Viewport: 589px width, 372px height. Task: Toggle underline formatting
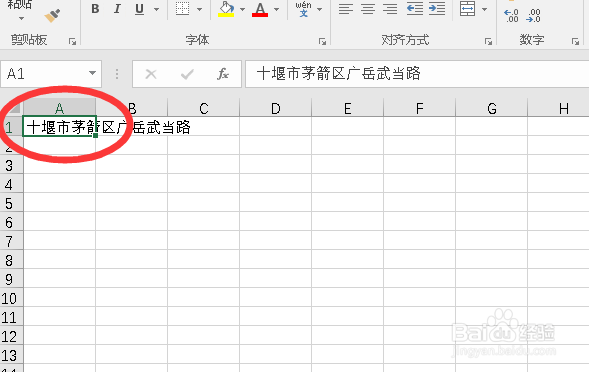[139, 9]
